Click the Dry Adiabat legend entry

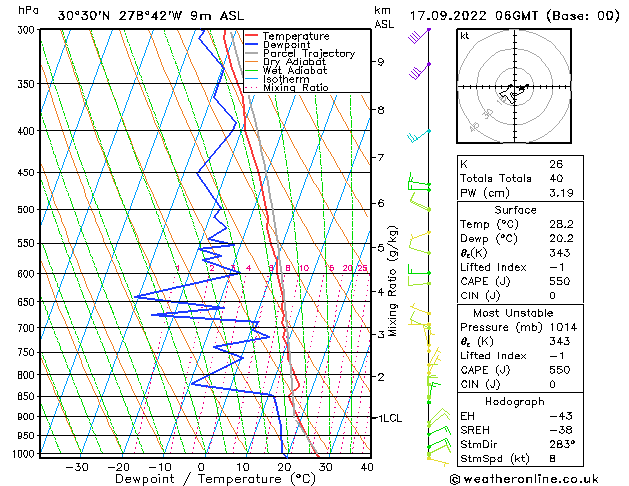coord(286,62)
